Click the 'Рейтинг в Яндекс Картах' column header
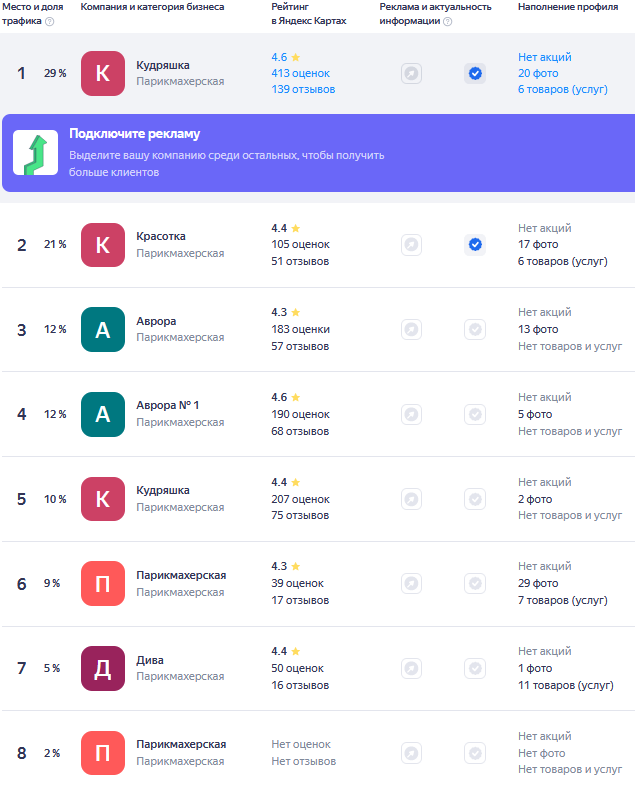Viewport: 635px width, 795px height. tap(308, 13)
